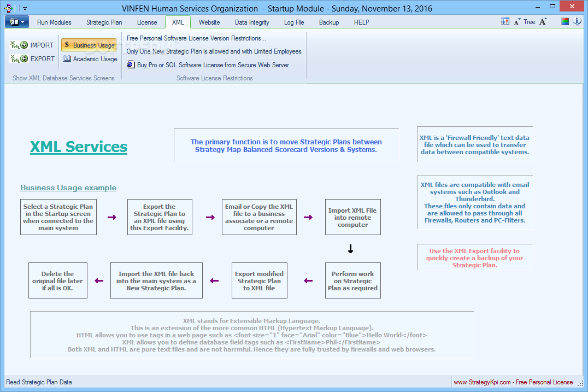The width and height of the screenshot is (588, 392).
Task: Click Free Personal Software License Version Restrictions text
Action: click(x=196, y=38)
